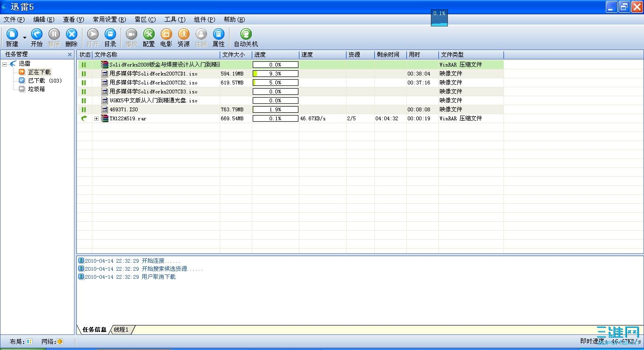The height and width of the screenshot is (350, 644).
Task: Open the 目录 (Folder) toolbar icon
Action: pos(110,34)
